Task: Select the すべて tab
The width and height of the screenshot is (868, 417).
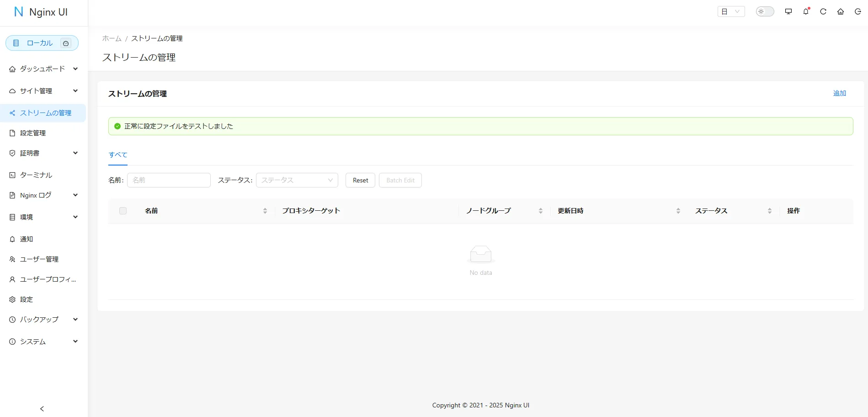Action: point(118,155)
